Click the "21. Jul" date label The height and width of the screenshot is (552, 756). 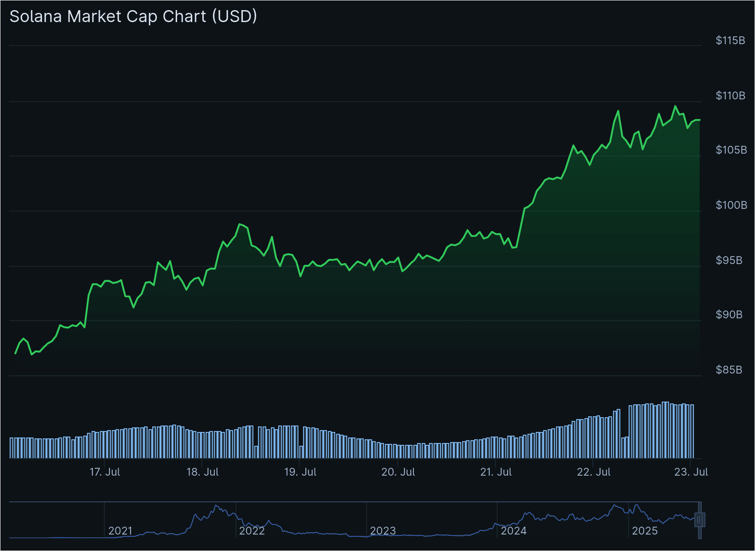[496, 472]
